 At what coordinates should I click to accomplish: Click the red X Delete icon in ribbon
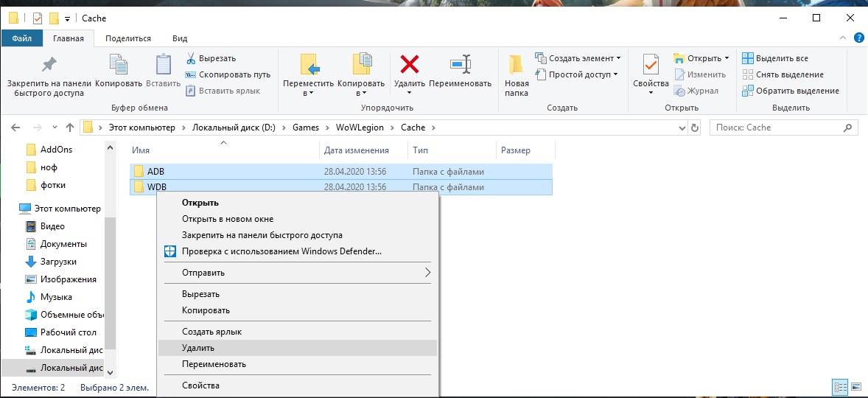[409, 65]
